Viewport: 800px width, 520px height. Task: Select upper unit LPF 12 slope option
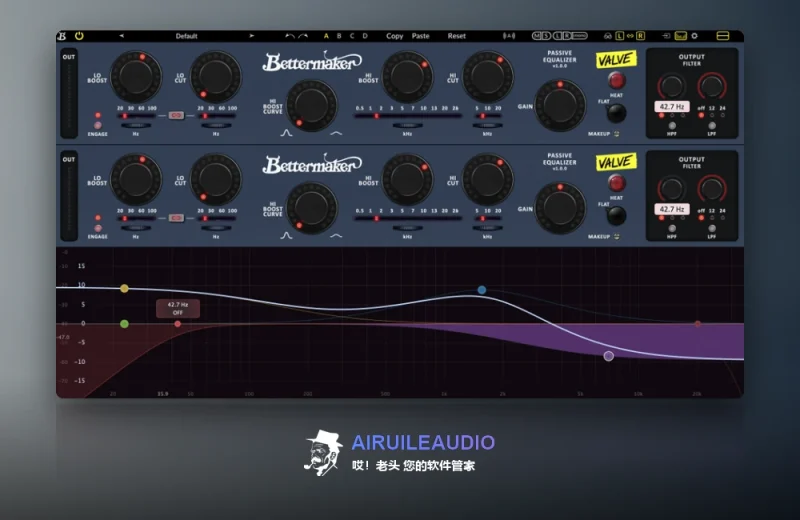(x=712, y=115)
